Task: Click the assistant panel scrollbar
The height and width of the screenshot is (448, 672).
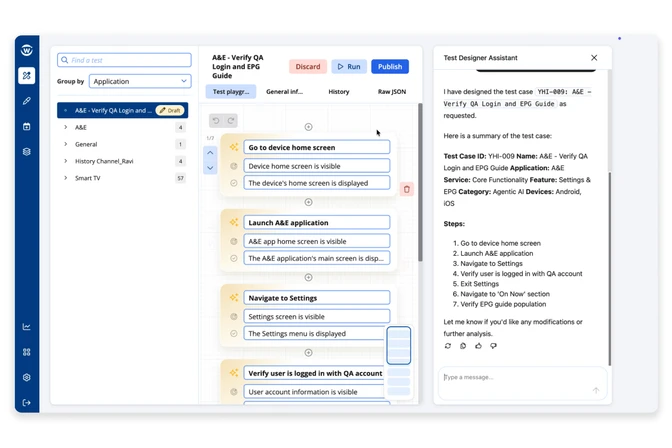Action: coord(609,268)
